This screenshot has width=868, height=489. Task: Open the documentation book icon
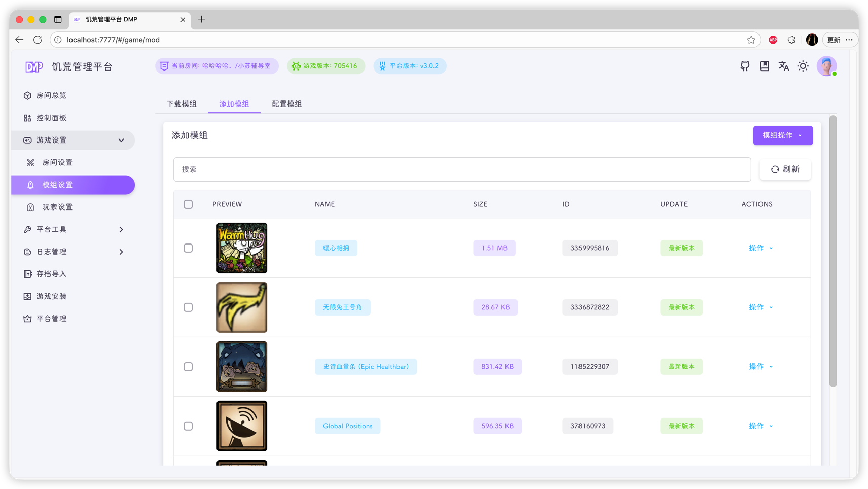coord(764,66)
